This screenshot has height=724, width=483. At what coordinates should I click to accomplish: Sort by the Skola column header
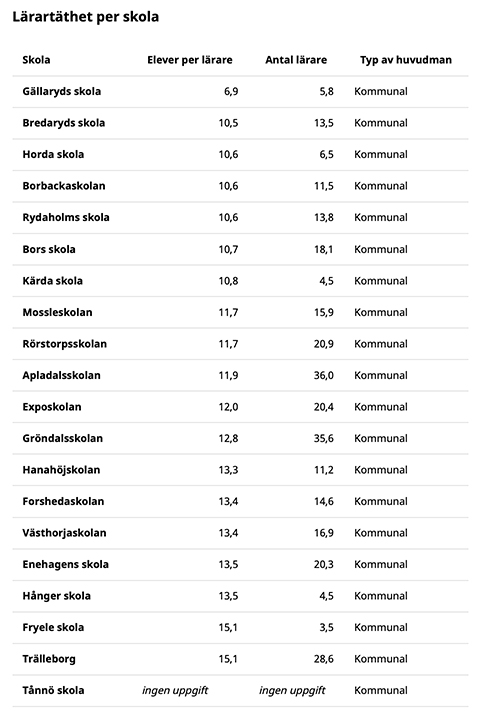click(x=36, y=60)
